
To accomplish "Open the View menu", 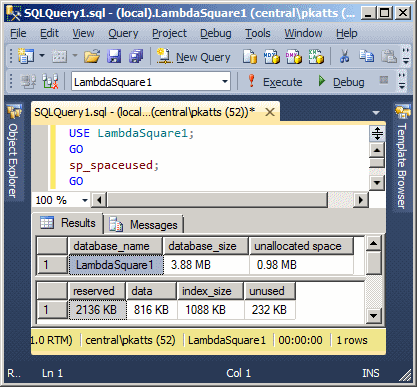I will (x=83, y=33).
